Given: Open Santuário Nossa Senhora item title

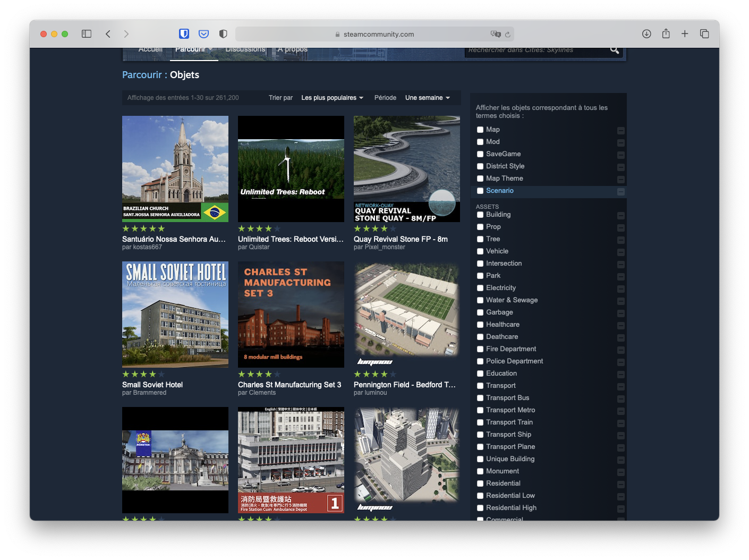Looking at the screenshot, I should pyautogui.click(x=174, y=239).
